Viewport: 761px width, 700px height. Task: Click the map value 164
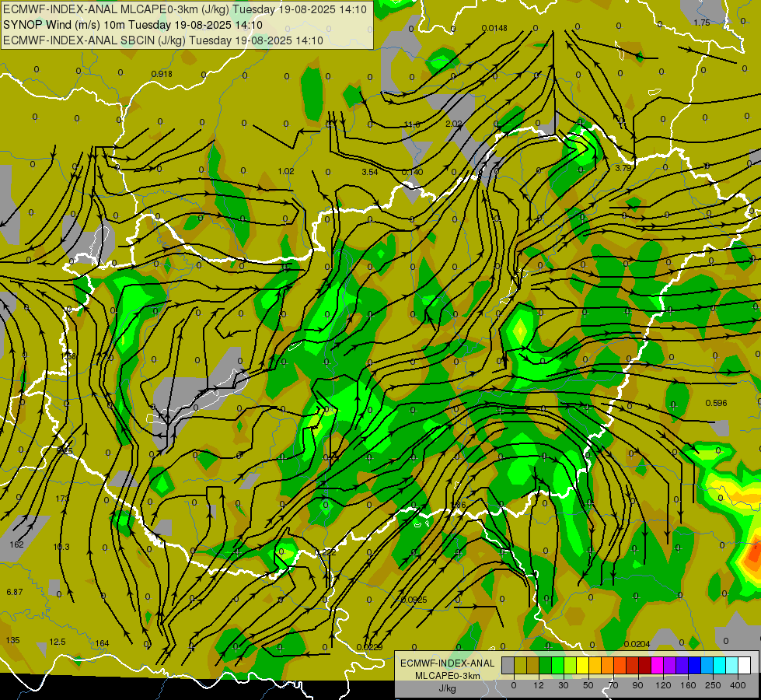[x=102, y=643]
